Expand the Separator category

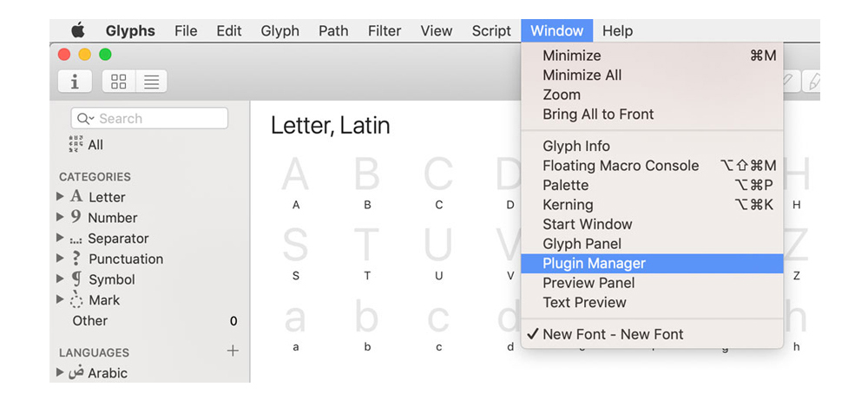click(61, 238)
